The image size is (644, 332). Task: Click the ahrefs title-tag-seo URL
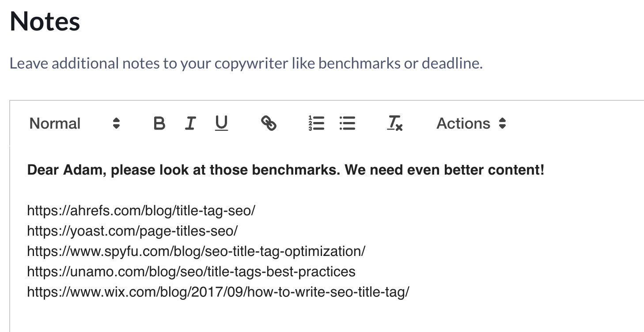click(141, 211)
